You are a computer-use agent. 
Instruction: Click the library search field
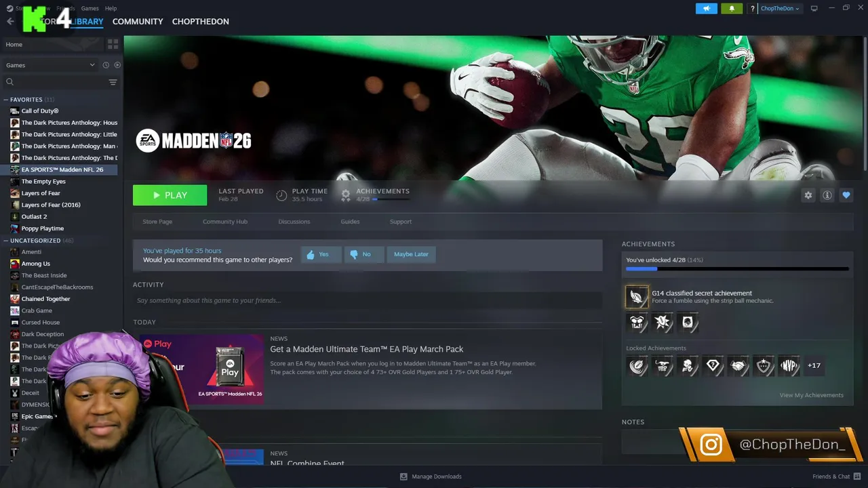(54, 82)
